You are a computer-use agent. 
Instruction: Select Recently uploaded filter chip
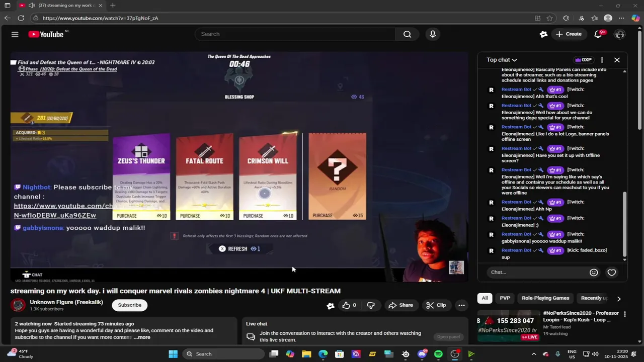594,298
